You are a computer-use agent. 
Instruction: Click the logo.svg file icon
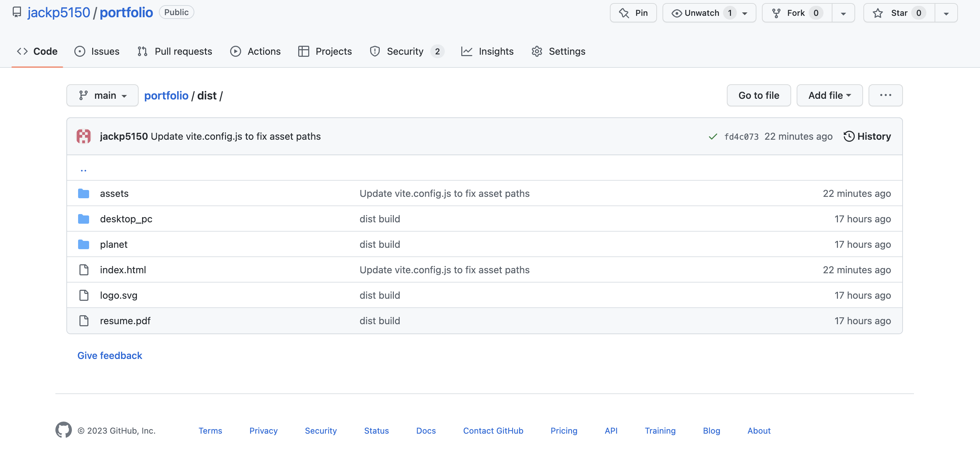coord(84,295)
